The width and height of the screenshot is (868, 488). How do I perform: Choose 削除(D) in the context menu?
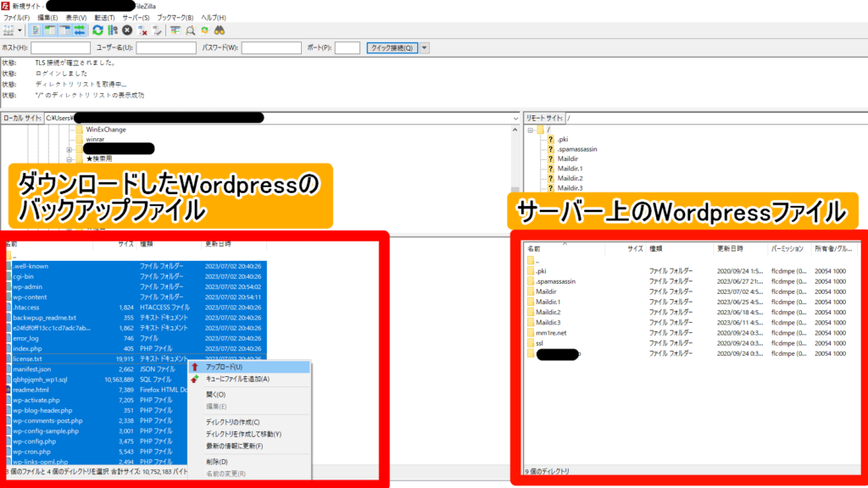pyautogui.click(x=250, y=462)
